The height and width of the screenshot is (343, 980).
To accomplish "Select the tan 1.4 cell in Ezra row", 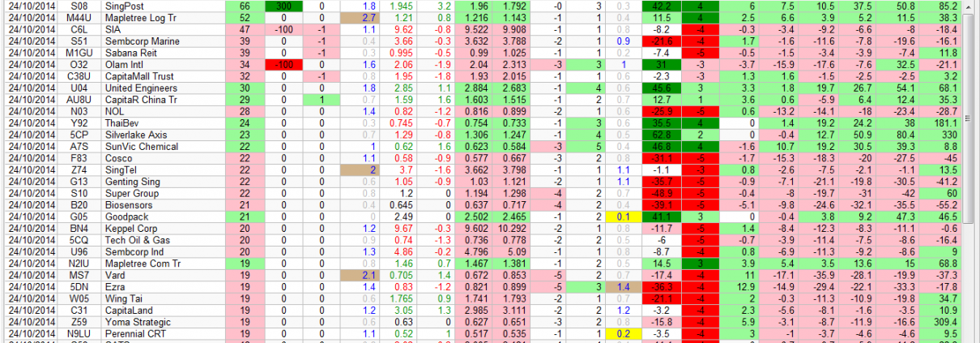I will tap(622, 286).
